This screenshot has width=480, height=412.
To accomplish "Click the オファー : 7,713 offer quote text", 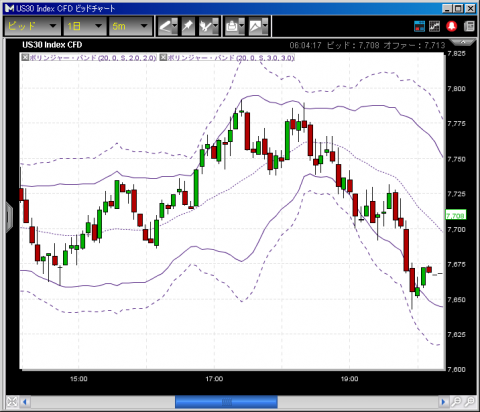I will point(414,45).
